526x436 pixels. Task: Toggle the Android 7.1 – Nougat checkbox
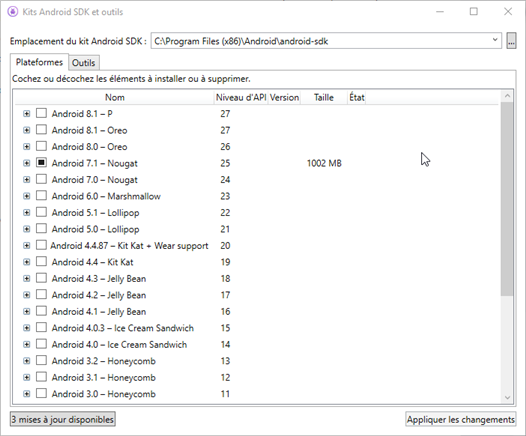41,162
